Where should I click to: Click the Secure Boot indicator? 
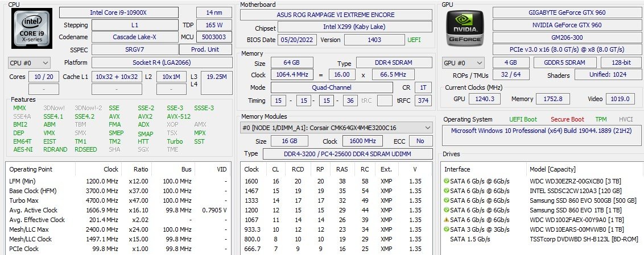(567, 119)
